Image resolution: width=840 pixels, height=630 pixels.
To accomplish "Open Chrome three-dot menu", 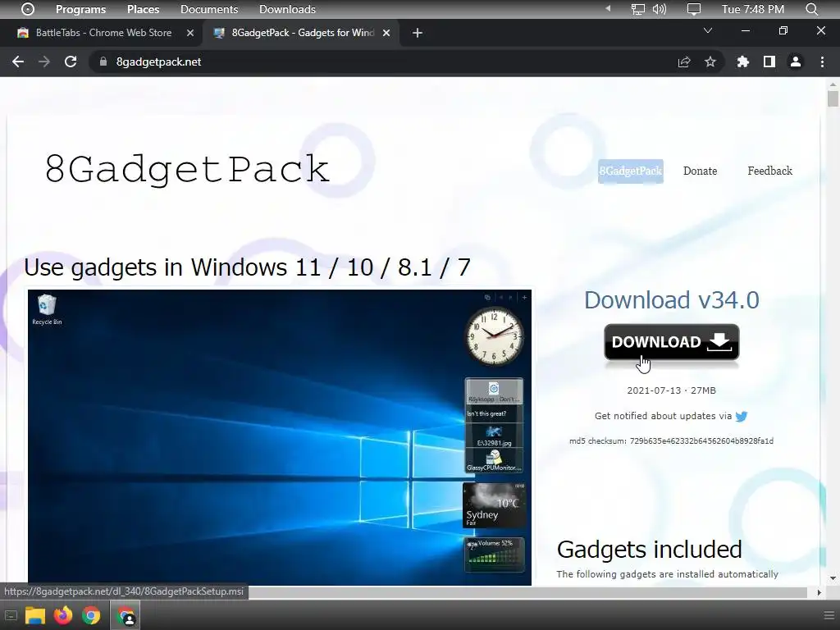I will (822, 62).
